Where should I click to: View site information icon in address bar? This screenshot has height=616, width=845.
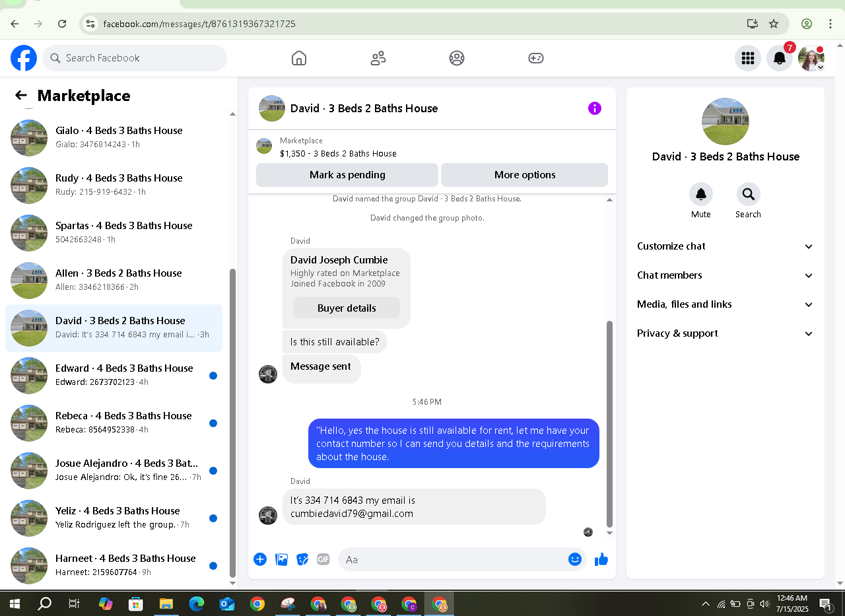(91, 24)
